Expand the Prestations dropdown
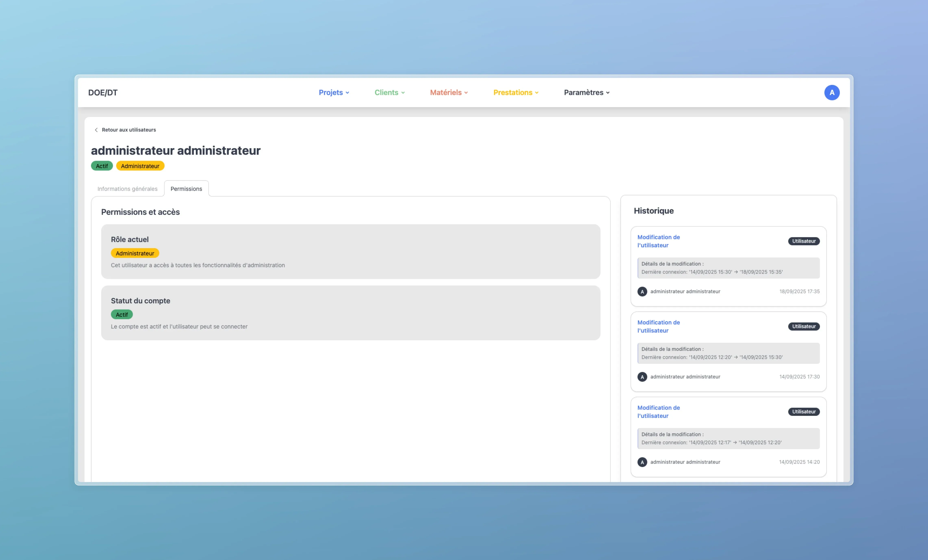Viewport: 928px width, 560px height. click(516, 93)
